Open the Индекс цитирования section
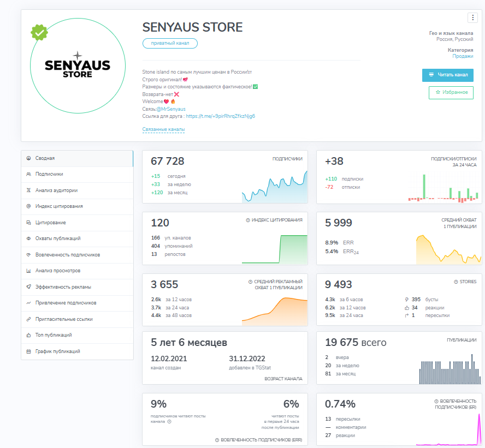The width and height of the screenshot is (485, 448). [77, 207]
